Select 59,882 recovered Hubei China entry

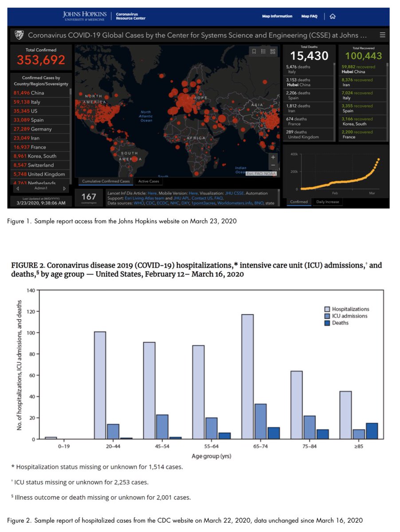pos(363,69)
